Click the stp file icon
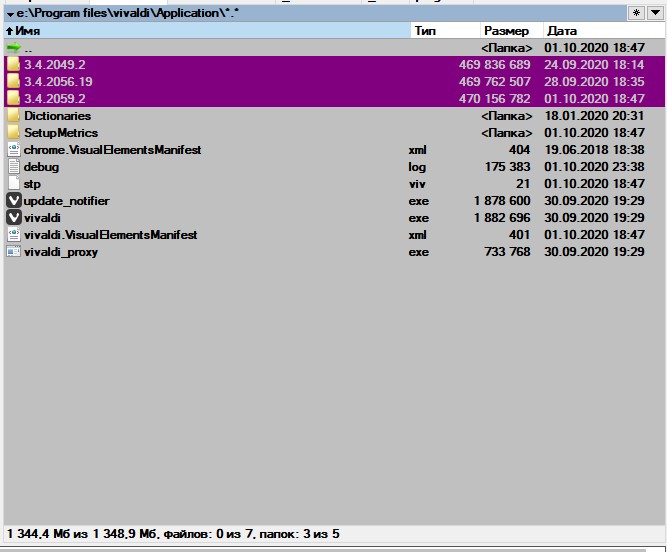This screenshot has width=667, height=552. pyautogui.click(x=13, y=184)
